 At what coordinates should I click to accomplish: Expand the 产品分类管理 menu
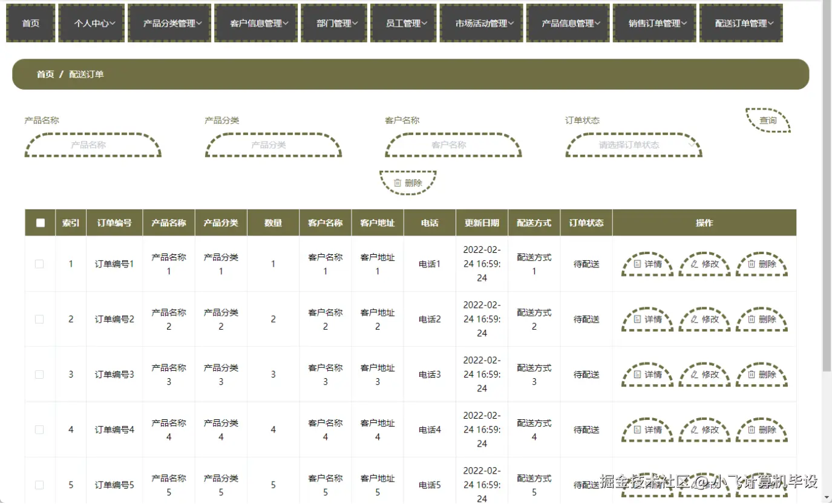169,23
